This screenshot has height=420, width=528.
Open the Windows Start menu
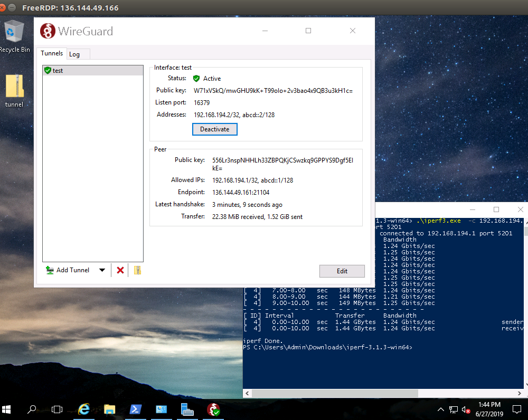[7, 409]
